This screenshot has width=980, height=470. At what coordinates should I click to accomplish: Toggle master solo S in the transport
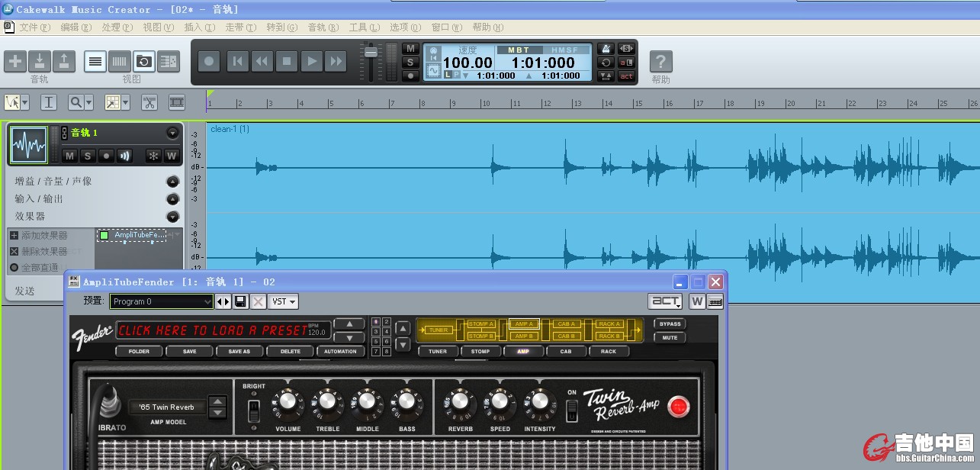[x=410, y=62]
